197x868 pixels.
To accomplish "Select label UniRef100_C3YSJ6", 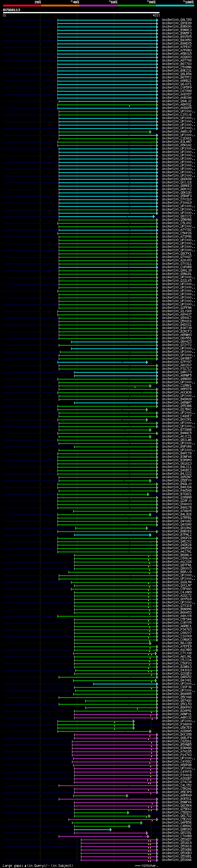I will coord(177,115).
